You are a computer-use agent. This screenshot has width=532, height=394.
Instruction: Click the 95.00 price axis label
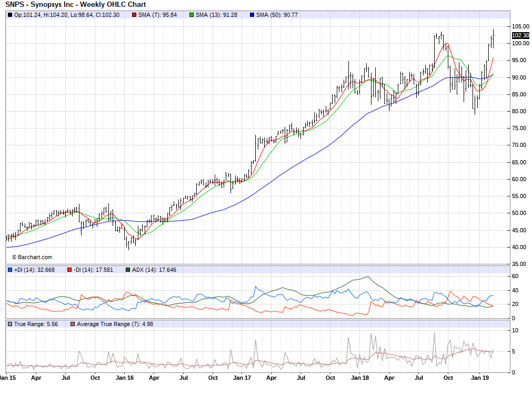click(519, 60)
